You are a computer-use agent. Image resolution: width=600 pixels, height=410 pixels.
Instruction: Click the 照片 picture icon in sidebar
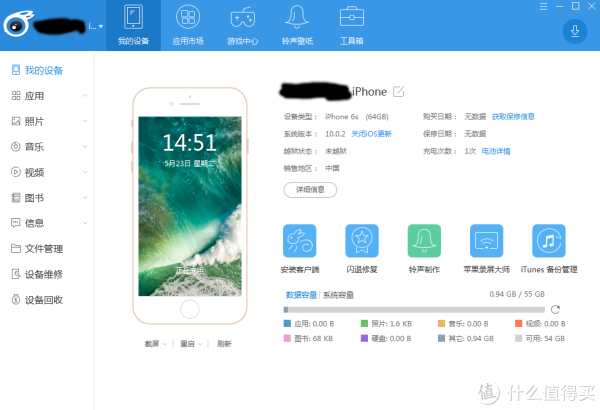click(16, 121)
